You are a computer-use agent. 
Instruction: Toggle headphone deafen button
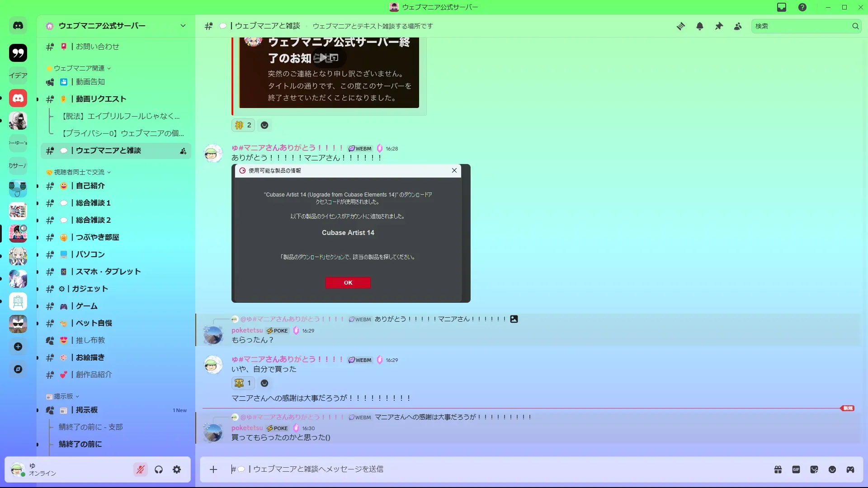159,469
